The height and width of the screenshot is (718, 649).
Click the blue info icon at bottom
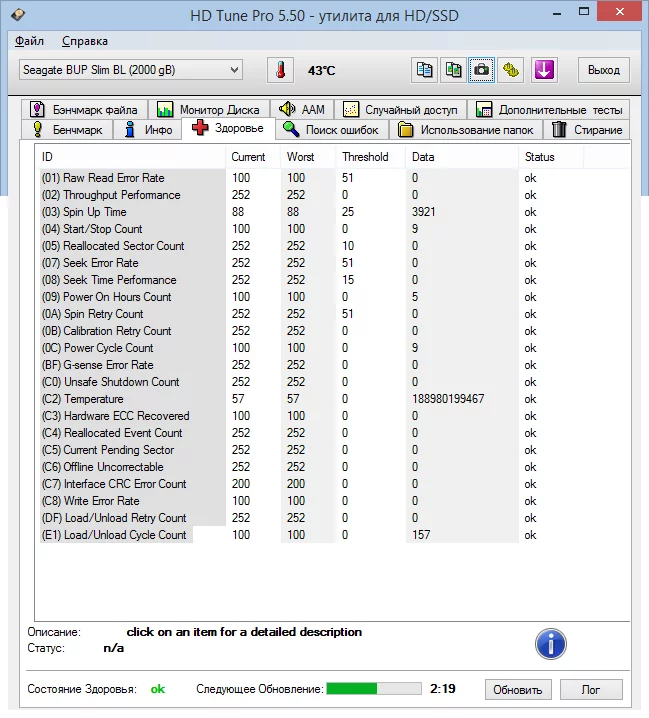551,644
